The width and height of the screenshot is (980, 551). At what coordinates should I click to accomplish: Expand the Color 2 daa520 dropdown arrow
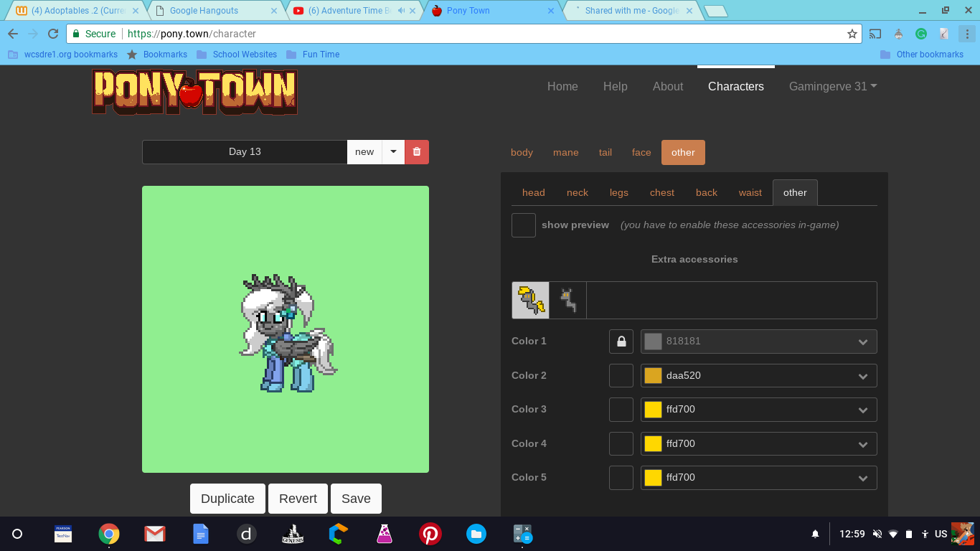pos(863,376)
